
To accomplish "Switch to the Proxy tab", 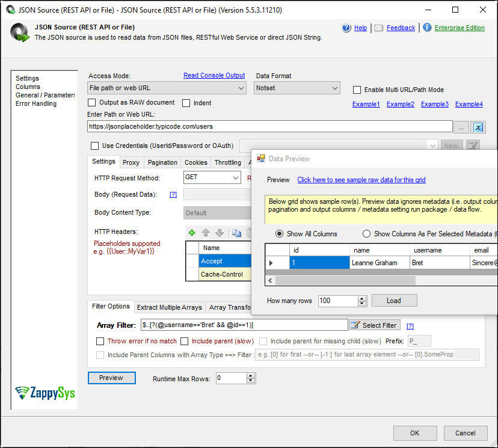I will tap(131, 162).
